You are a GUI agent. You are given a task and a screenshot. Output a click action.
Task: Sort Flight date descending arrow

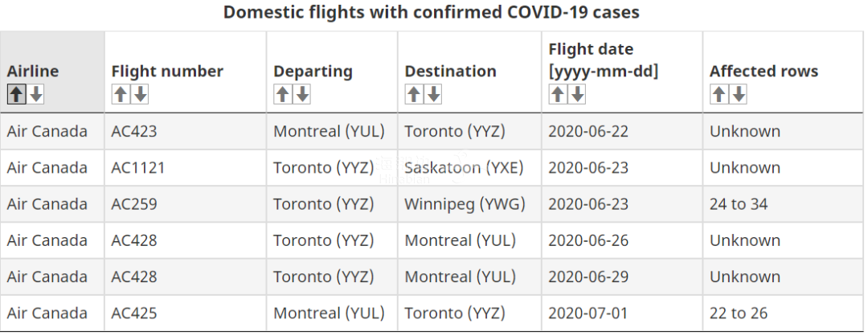pos(577,95)
